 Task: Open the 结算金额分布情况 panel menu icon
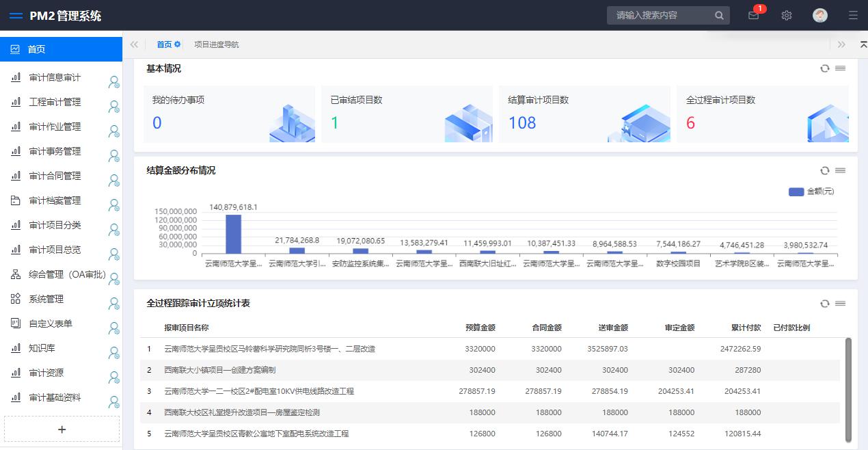[x=841, y=170]
